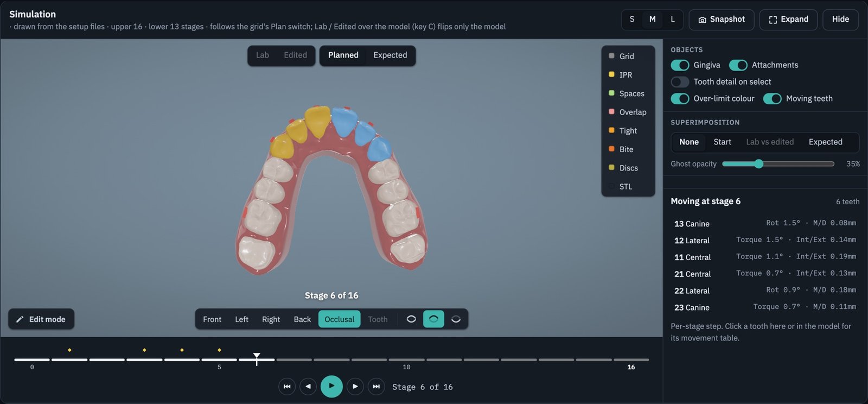Switch to the Back view

[x=302, y=319]
